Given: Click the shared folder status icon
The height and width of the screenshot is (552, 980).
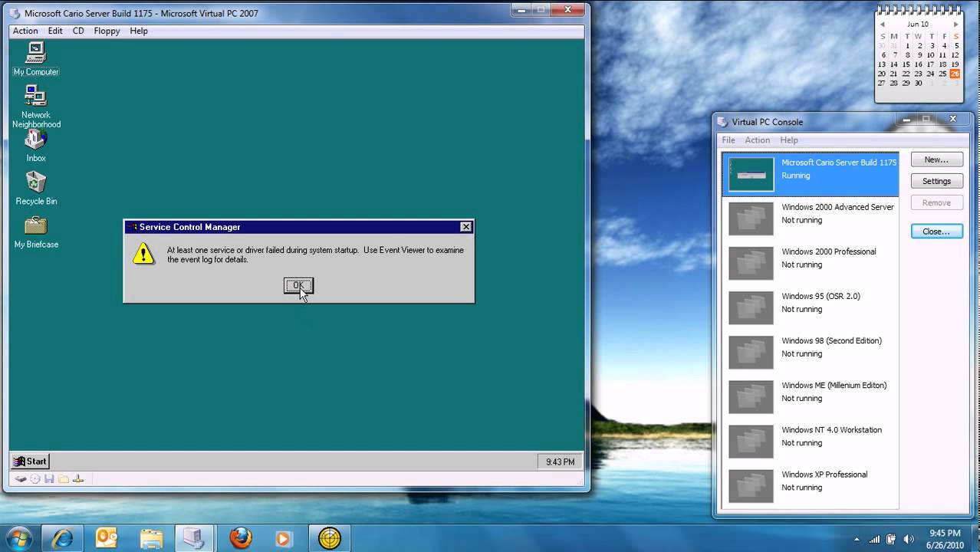Looking at the screenshot, I should 64,479.
